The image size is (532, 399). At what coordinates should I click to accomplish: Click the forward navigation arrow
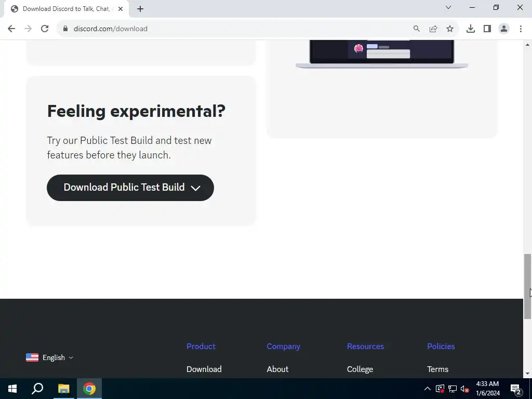tap(28, 29)
